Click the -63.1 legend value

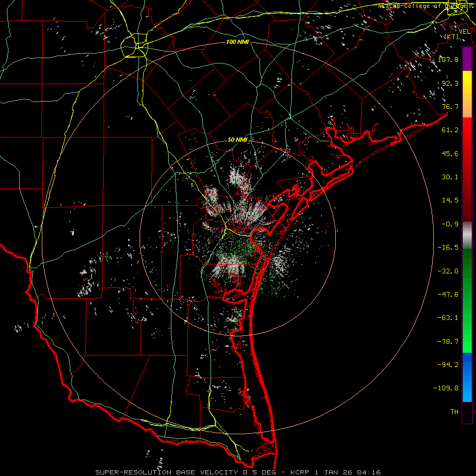448,318
